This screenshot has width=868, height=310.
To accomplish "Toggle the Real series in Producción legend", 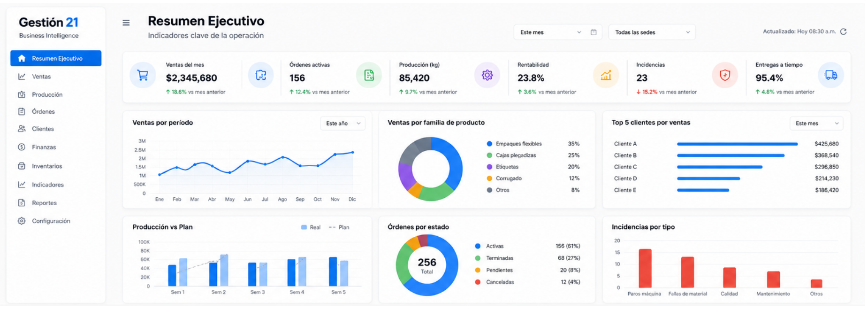I will click(x=311, y=227).
